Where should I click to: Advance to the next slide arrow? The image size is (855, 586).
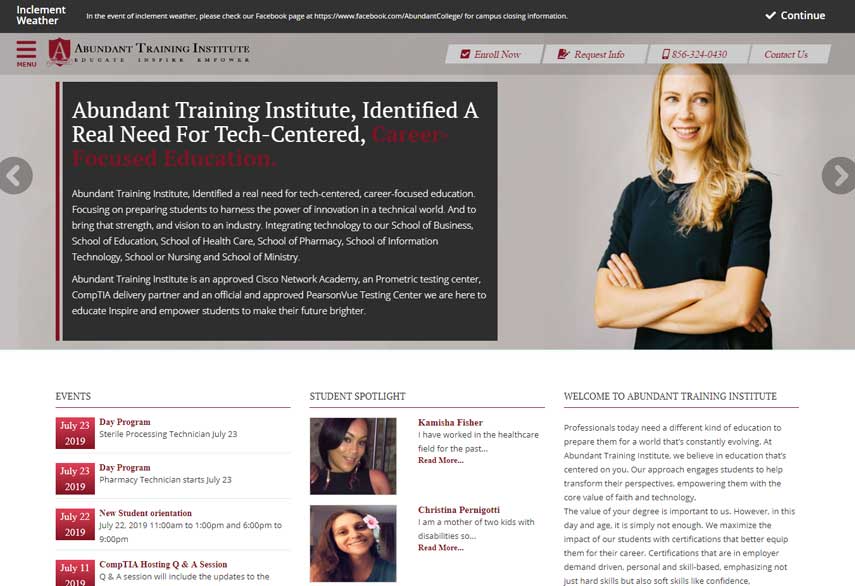pos(839,176)
